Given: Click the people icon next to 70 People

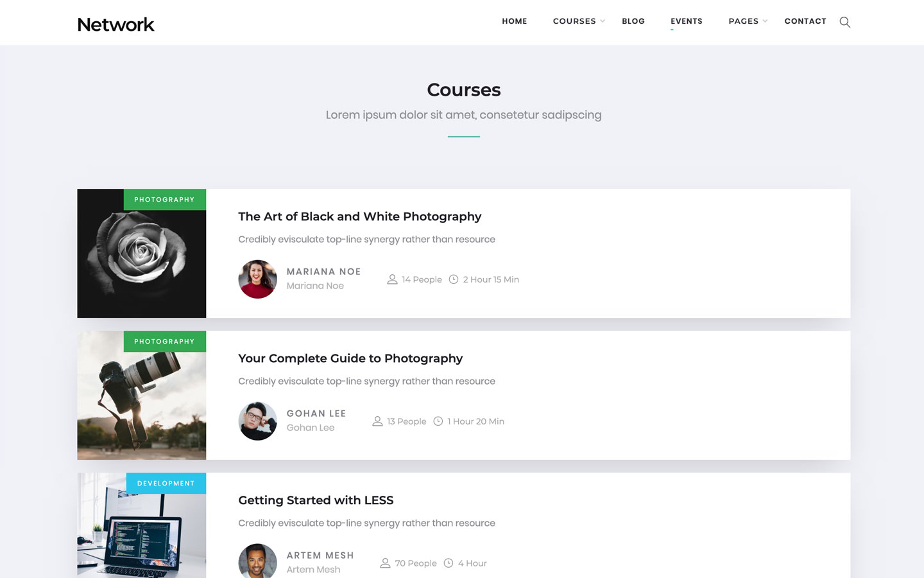Looking at the screenshot, I should 385,563.
